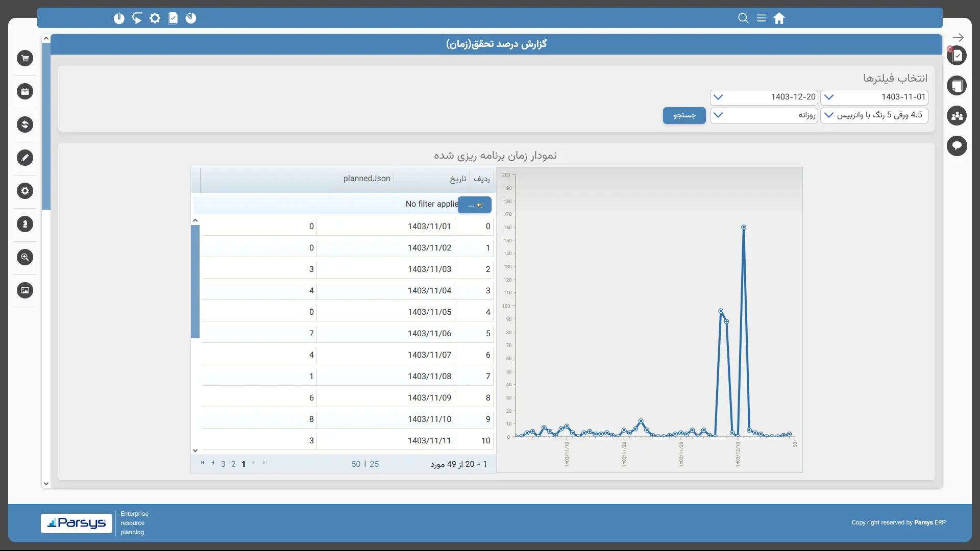Go to page 2 of the table
The image size is (980, 551).
pyautogui.click(x=233, y=464)
